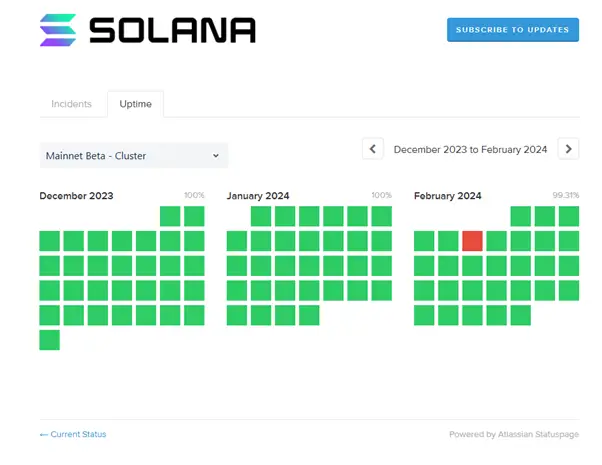602x465 pixels.
Task: Click the 99.31% February uptime value
Action: click(x=566, y=195)
